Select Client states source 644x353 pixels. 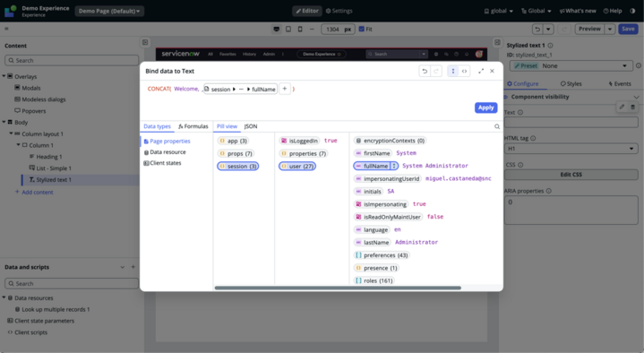[163, 163]
